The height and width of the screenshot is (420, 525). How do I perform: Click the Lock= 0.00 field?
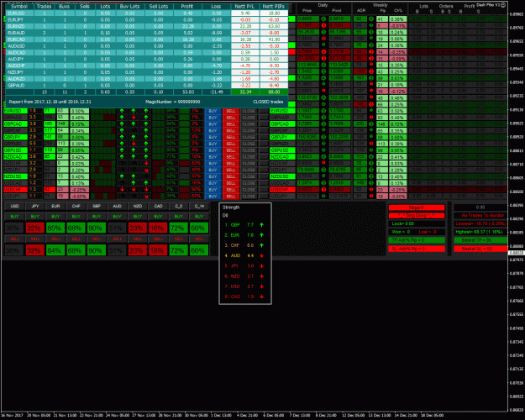pyautogui.click(x=417, y=223)
